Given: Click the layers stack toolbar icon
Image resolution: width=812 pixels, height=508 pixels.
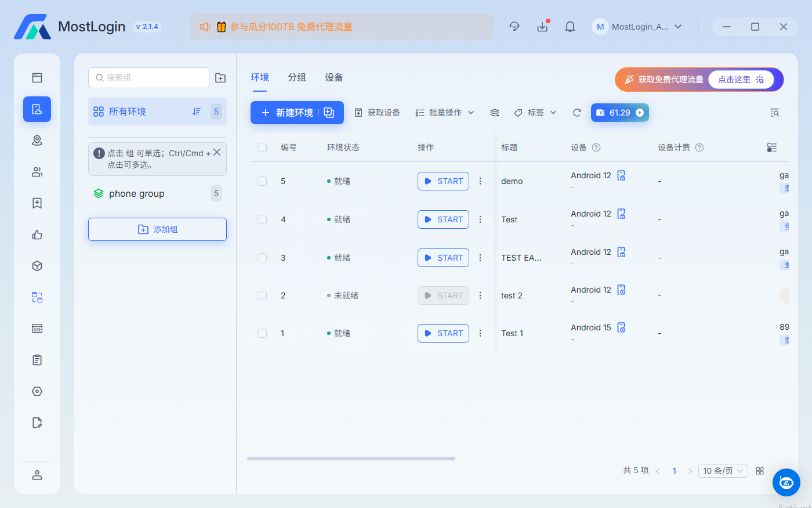Looking at the screenshot, I should (x=495, y=113).
